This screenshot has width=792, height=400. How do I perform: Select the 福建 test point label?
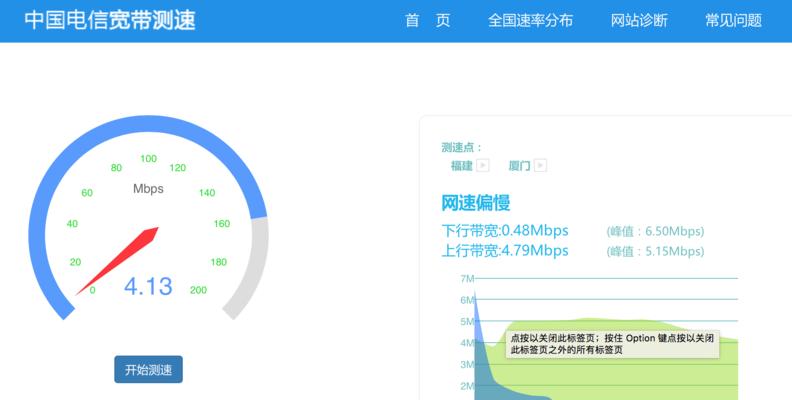462,166
